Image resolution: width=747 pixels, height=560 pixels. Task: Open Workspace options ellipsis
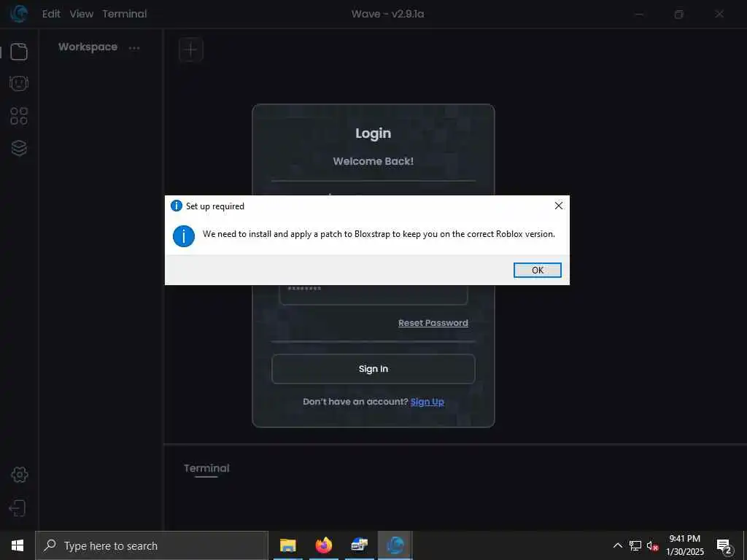click(x=134, y=47)
